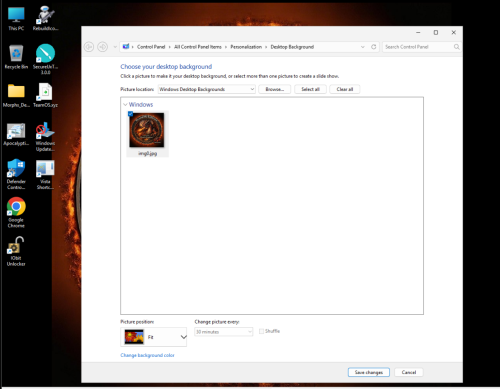Open the This PC desktop icon

16,18
